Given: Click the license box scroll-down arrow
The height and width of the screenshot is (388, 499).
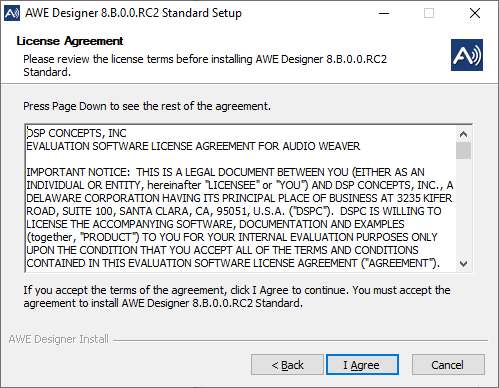Looking at the screenshot, I should point(463,264).
